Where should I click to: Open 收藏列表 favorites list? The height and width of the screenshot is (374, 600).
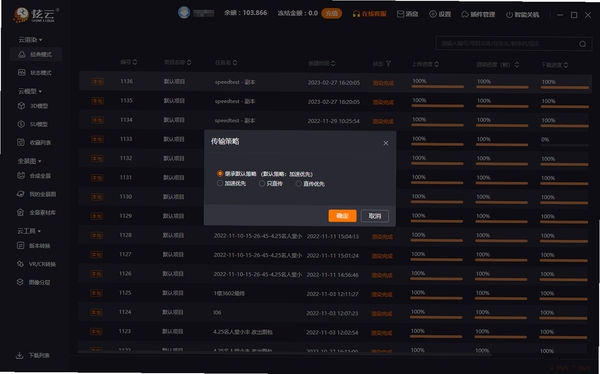tap(35, 142)
